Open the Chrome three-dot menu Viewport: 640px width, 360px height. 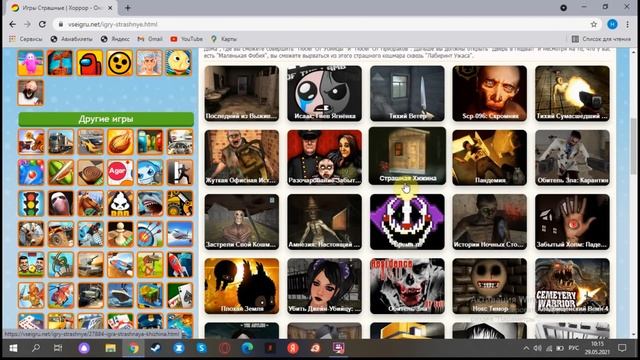(627, 24)
